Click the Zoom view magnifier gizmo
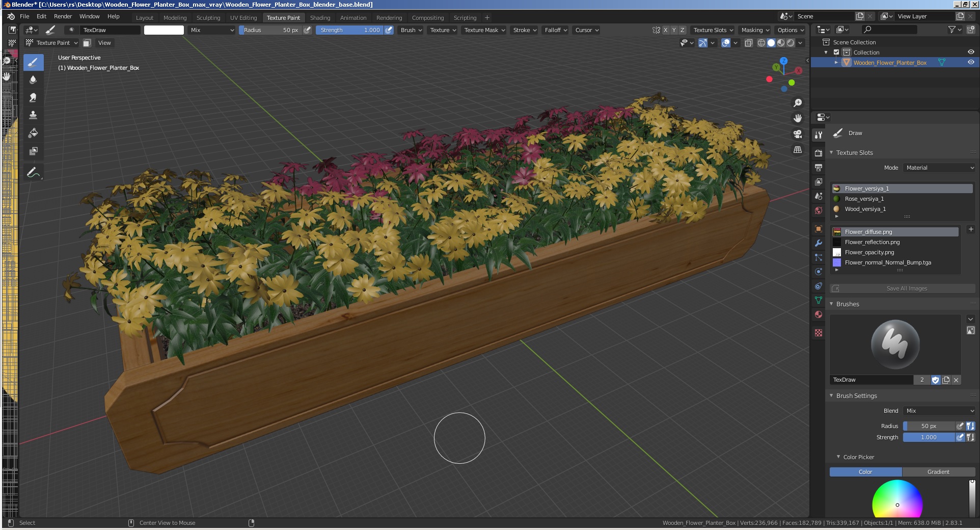 (798, 103)
